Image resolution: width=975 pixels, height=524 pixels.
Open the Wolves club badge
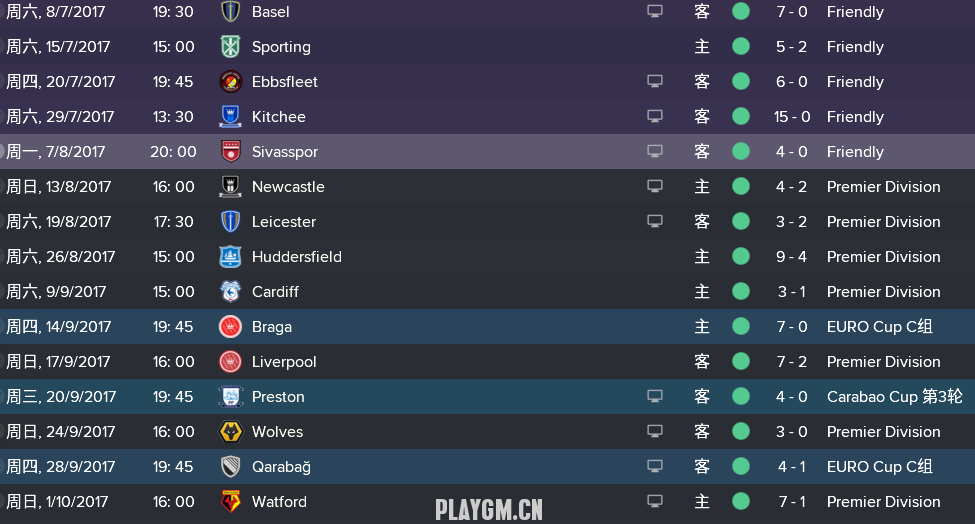pos(230,432)
